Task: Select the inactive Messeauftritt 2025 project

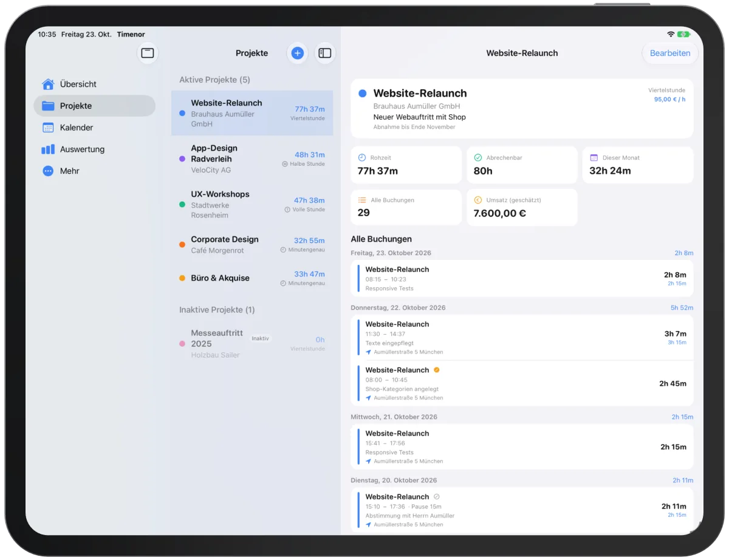Action: (252, 344)
